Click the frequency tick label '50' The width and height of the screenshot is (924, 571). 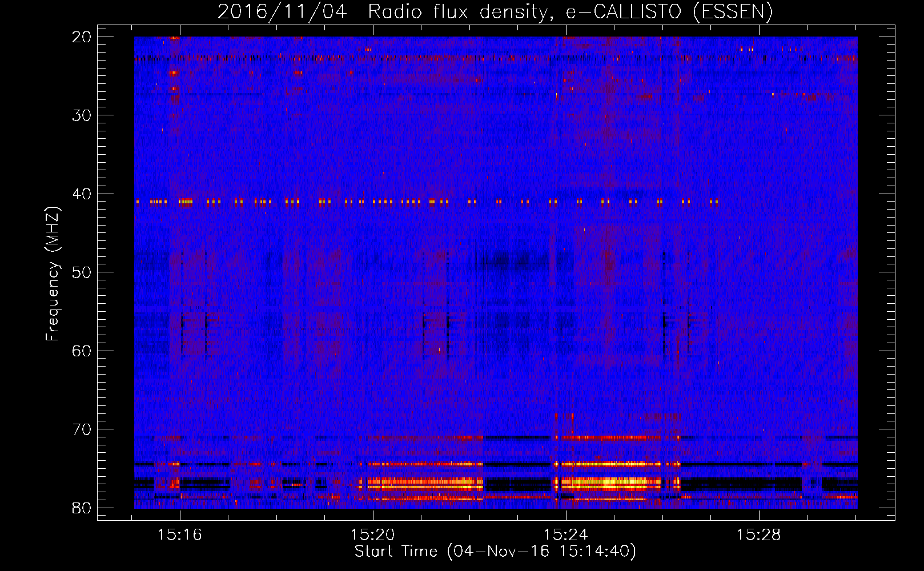pos(82,272)
